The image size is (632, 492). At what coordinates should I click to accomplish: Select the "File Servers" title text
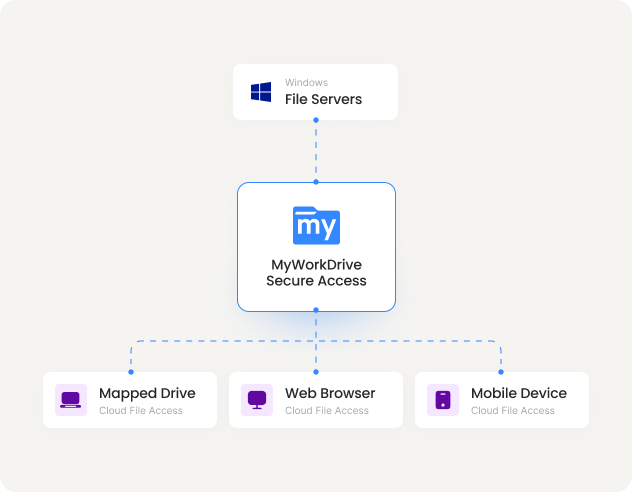point(323,99)
